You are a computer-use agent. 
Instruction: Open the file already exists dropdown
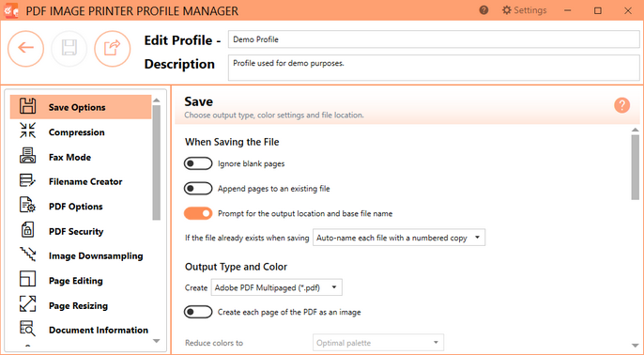(x=399, y=238)
